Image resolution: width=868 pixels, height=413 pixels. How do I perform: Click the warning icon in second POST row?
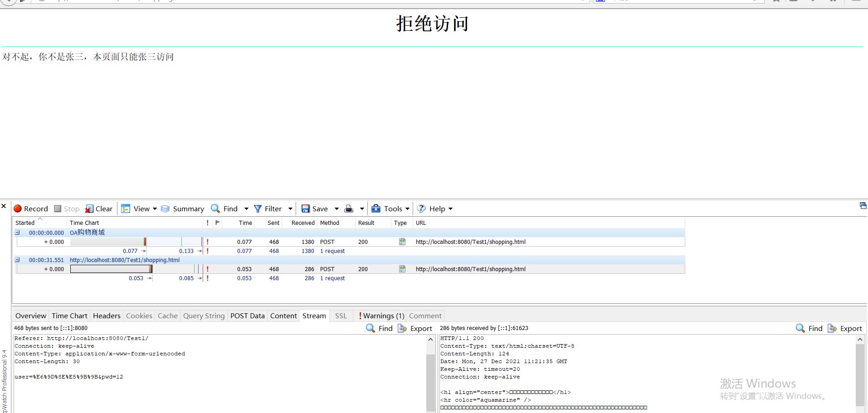click(208, 269)
